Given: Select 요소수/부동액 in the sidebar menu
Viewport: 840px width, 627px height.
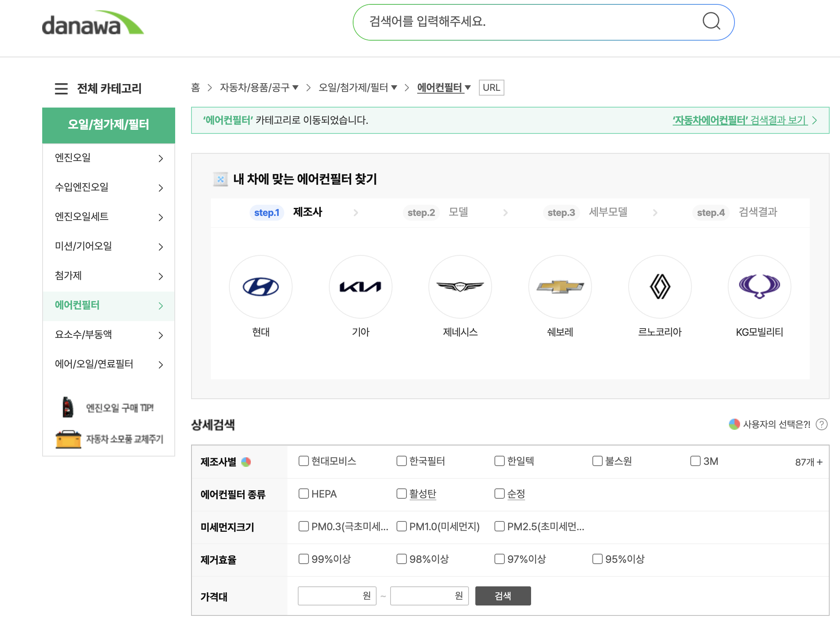Looking at the screenshot, I should (x=108, y=335).
